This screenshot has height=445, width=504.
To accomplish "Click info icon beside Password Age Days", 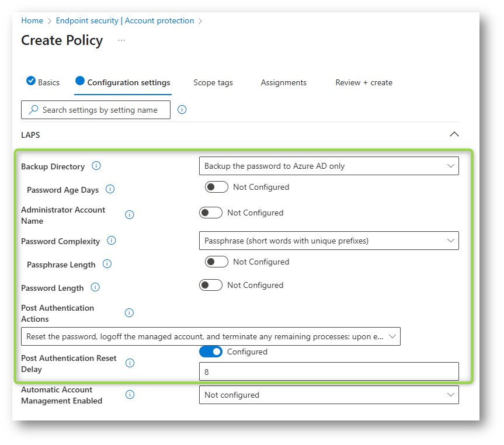I will coord(110,189).
